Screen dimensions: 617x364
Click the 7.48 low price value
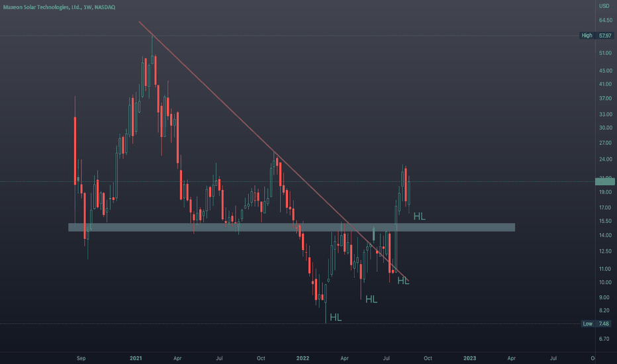pos(604,324)
